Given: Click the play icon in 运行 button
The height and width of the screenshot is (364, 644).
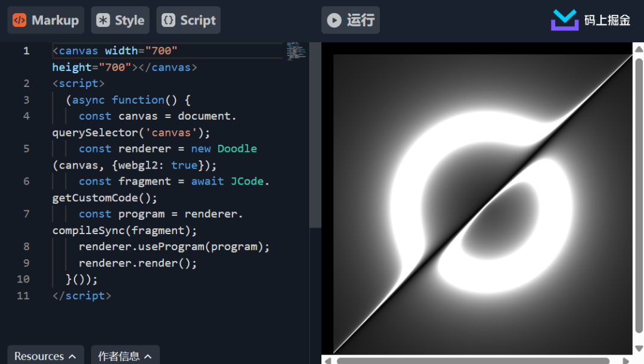Looking at the screenshot, I should (x=335, y=20).
